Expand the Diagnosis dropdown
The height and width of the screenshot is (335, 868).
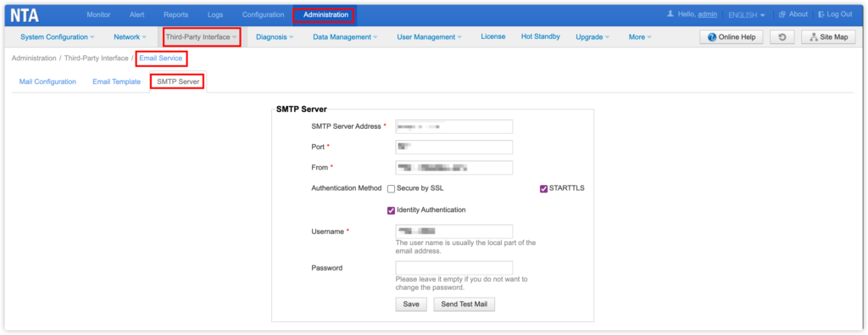click(x=275, y=37)
